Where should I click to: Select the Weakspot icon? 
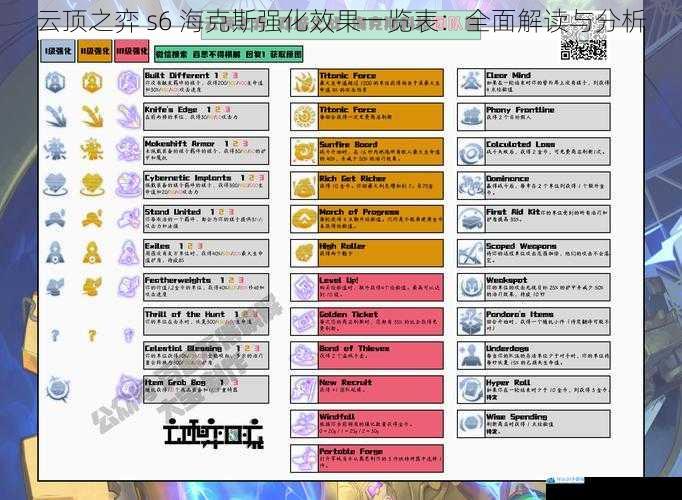(x=471, y=287)
